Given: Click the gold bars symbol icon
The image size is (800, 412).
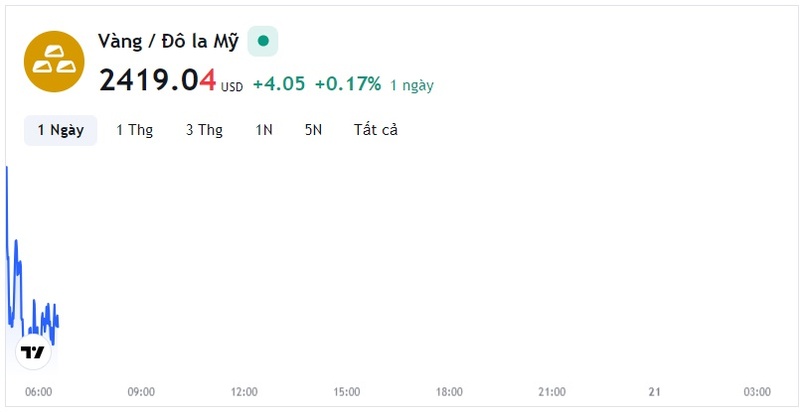Looking at the screenshot, I should pyautogui.click(x=54, y=61).
